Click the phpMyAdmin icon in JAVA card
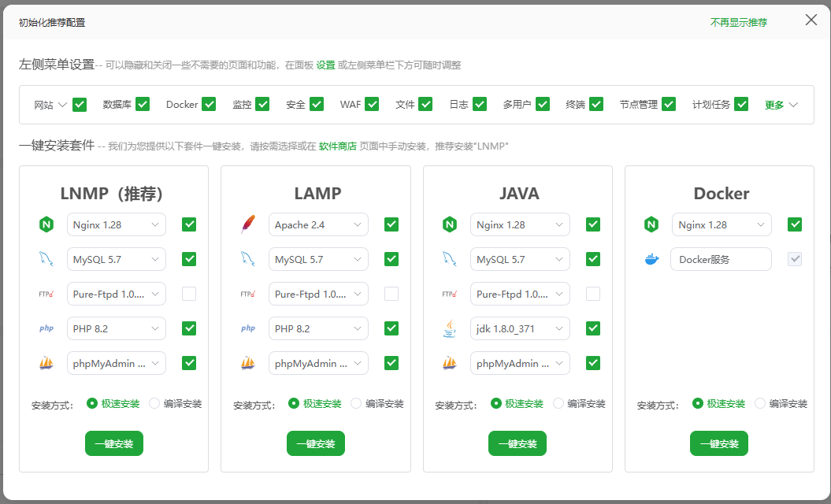The width and height of the screenshot is (831, 504). click(450, 363)
